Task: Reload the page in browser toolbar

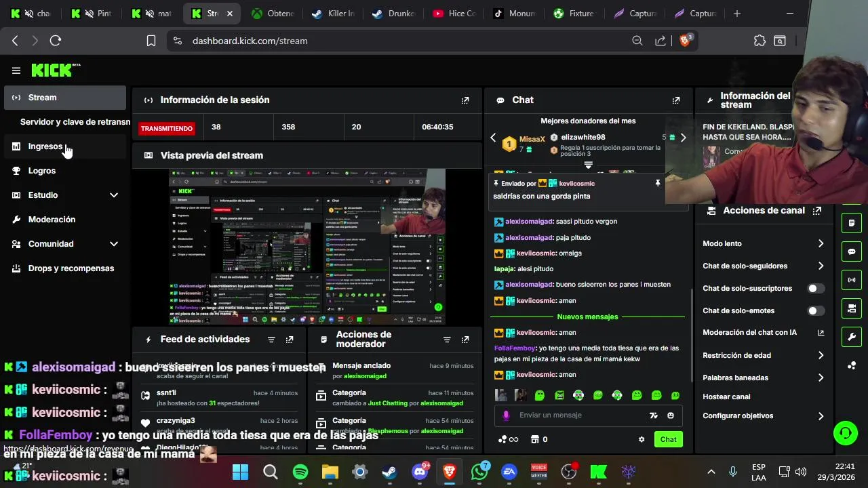Action: tap(56, 41)
